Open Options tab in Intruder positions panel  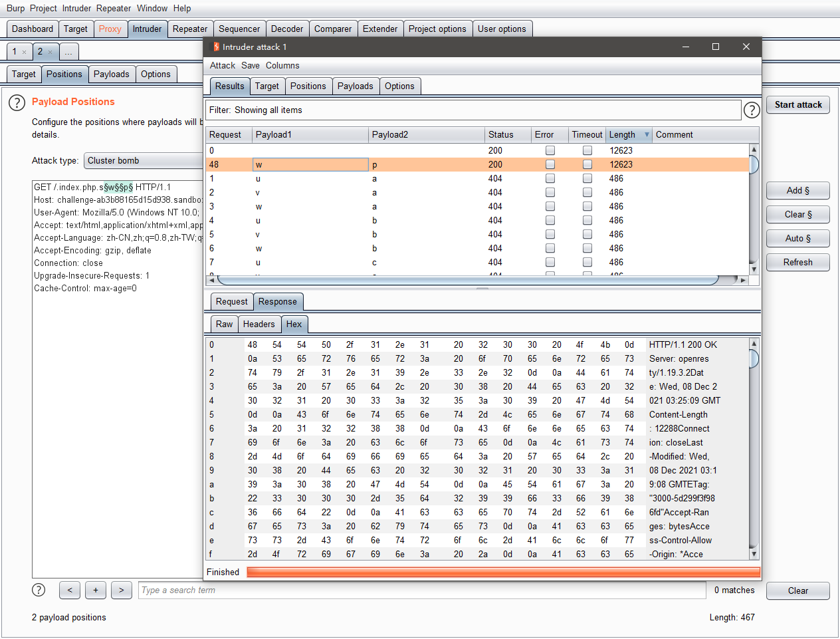click(156, 74)
